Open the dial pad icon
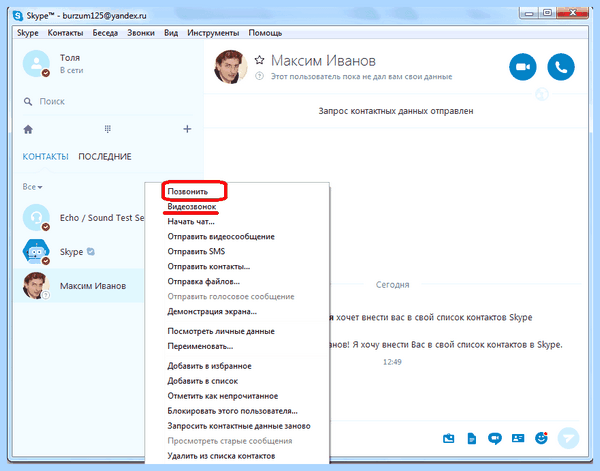This screenshot has width=600, height=471. click(x=108, y=129)
